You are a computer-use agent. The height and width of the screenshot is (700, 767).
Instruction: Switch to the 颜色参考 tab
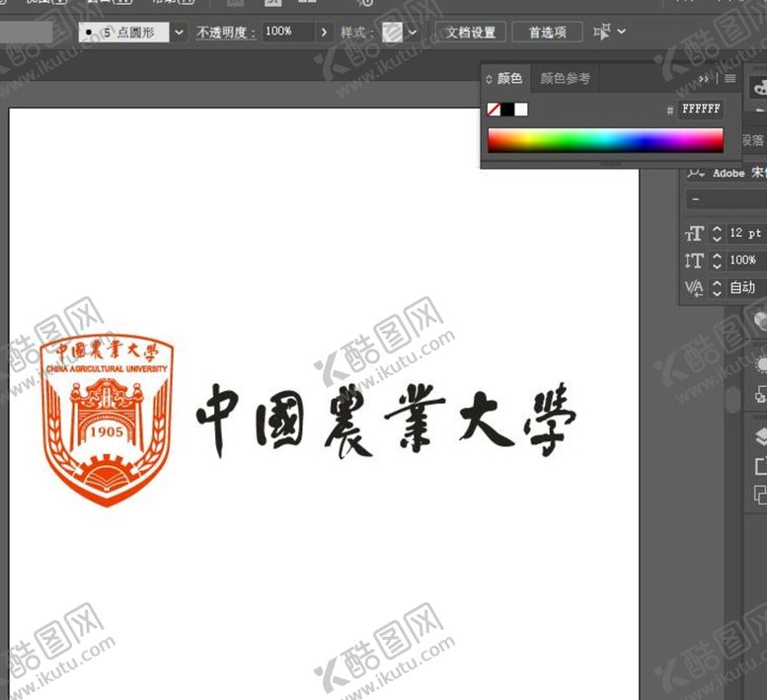tap(566, 79)
